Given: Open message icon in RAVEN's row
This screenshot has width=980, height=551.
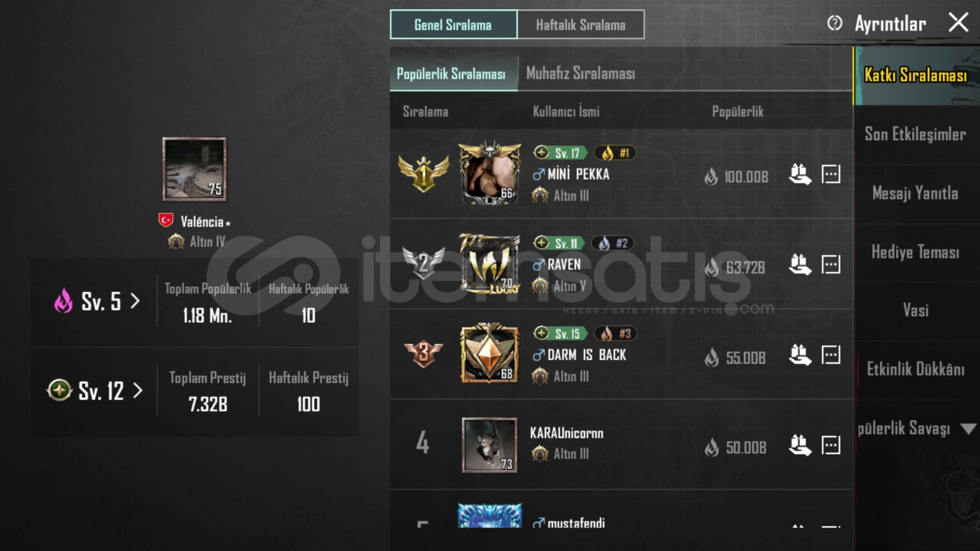Looking at the screenshot, I should point(831,265).
